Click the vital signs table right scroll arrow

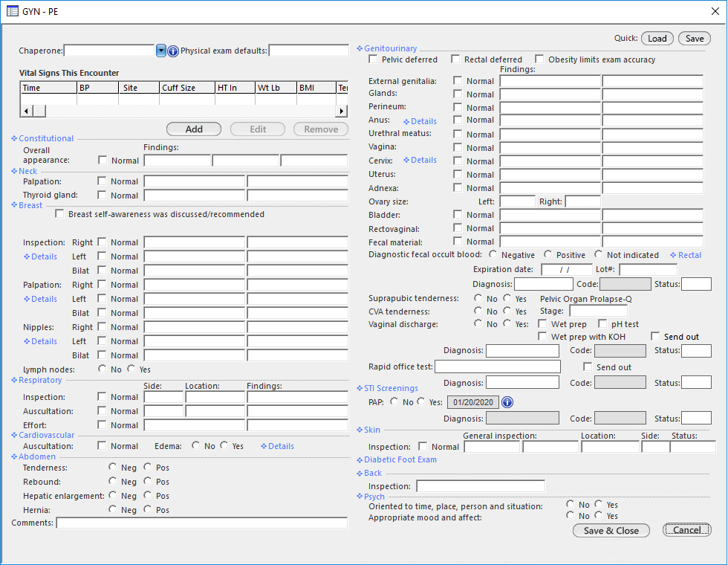(341, 111)
